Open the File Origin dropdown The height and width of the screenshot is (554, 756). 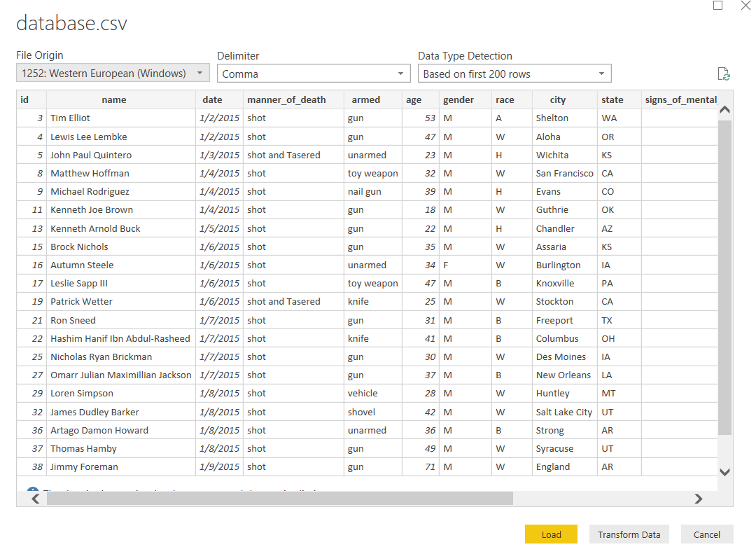tap(113, 74)
